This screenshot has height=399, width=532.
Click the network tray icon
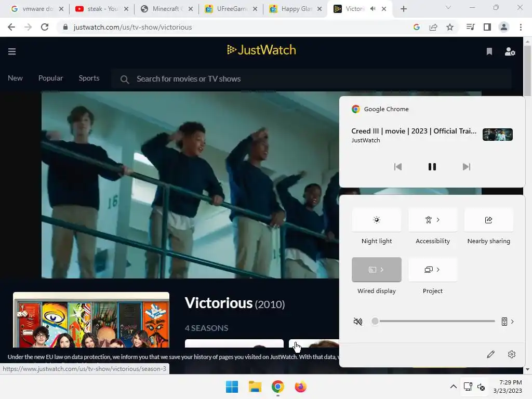tap(468, 387)
